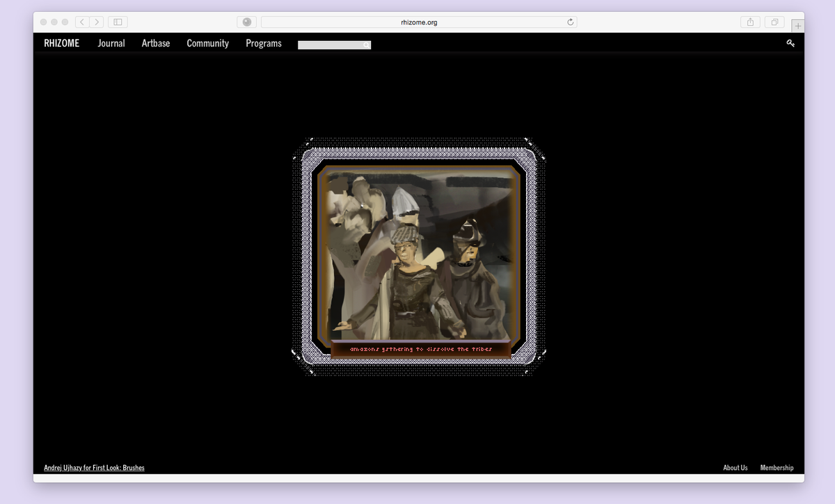The image size is (835, 504).
Task: Click the search magnifier icon
Action: pyautogui.click(x=366, y=45)
